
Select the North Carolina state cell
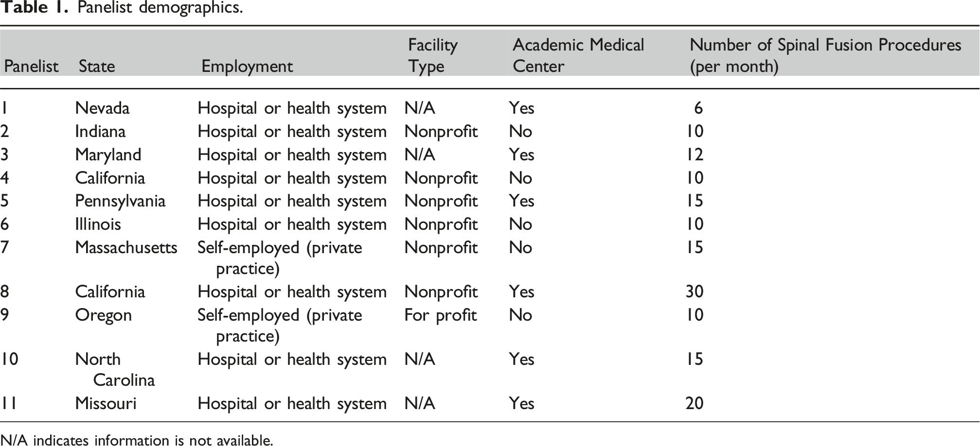click(x=115, y=369)
